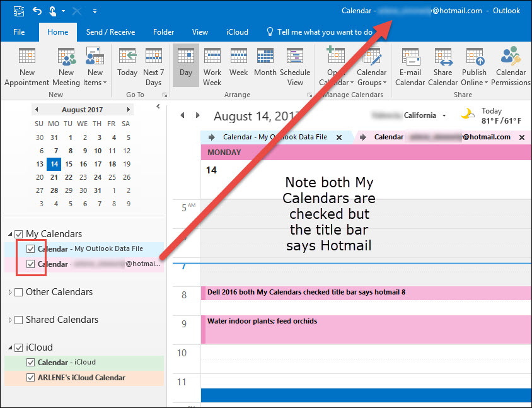The height and width of the screenshot is (408, 532).
Task: Collapse the folder pane with the chevron
Action: tap(158, 106)
